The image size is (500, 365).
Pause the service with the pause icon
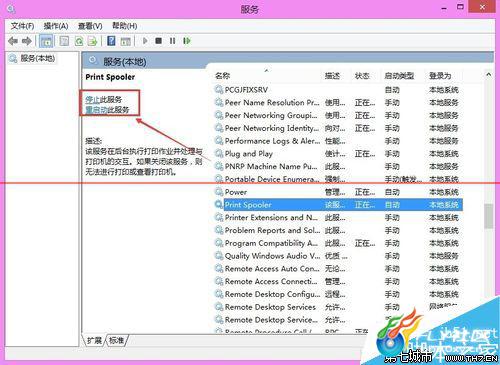tap(172, 41)
